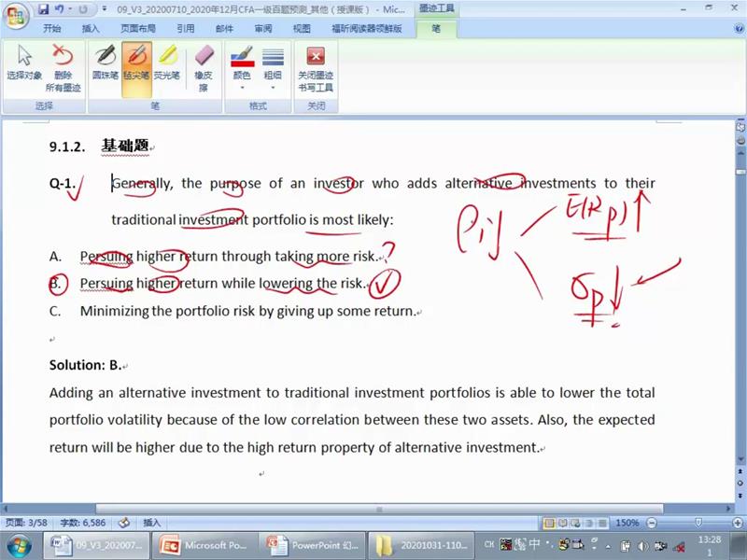747x560 pixels.
Task: Toggle 插入 insert/overtype mode in status bar
Action: pos(151,523)
